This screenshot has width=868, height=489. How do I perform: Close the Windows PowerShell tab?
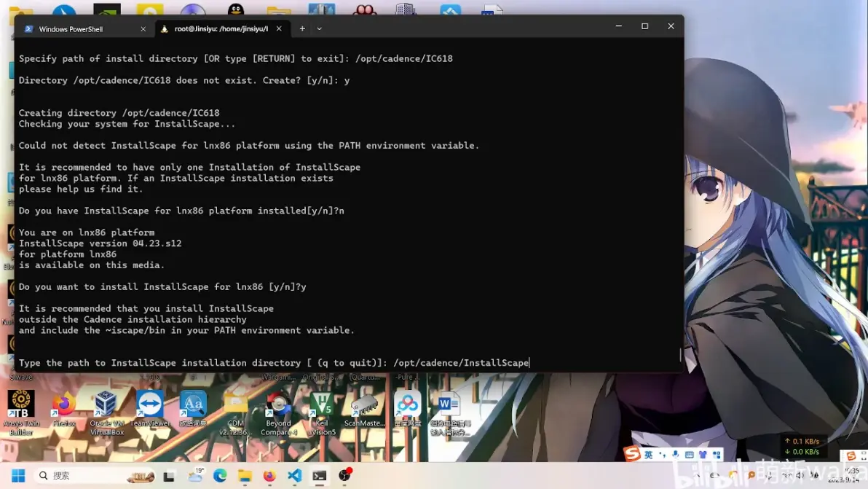(x=143, y=29)
